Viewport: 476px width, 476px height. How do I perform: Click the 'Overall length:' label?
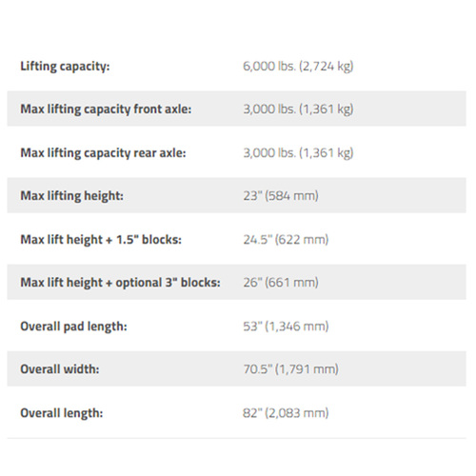[62, 413]
